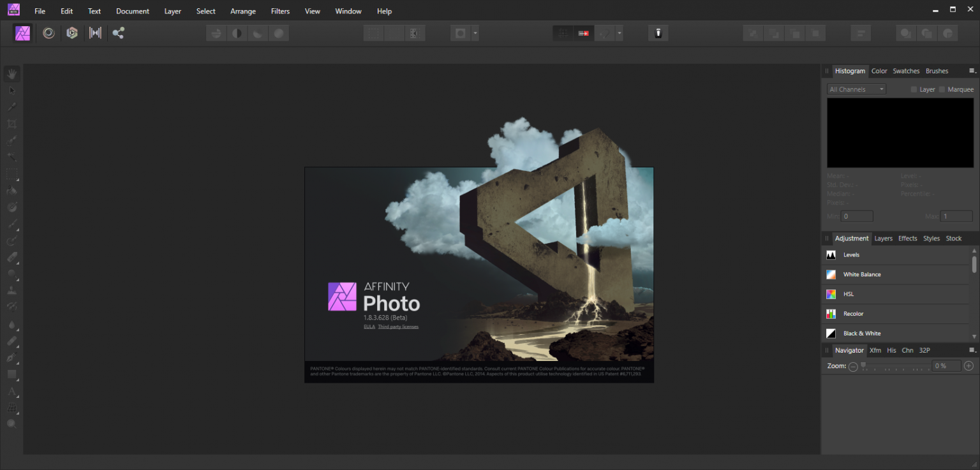
Task: Click the Histogram Min value field
Action: click(857, 216)
